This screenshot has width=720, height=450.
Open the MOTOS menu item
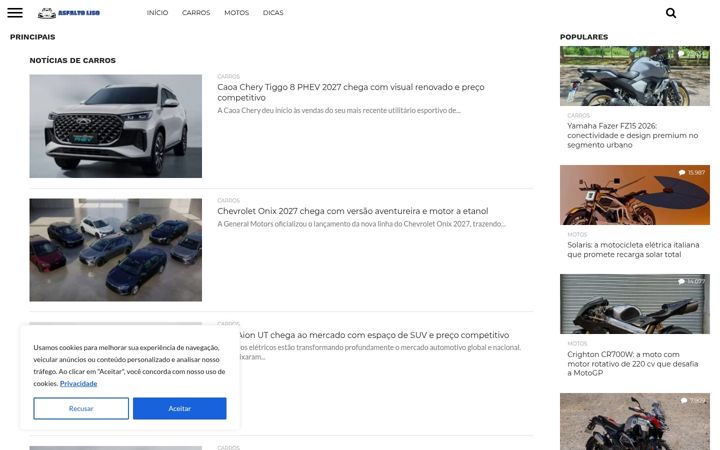[x=236, y=13]
